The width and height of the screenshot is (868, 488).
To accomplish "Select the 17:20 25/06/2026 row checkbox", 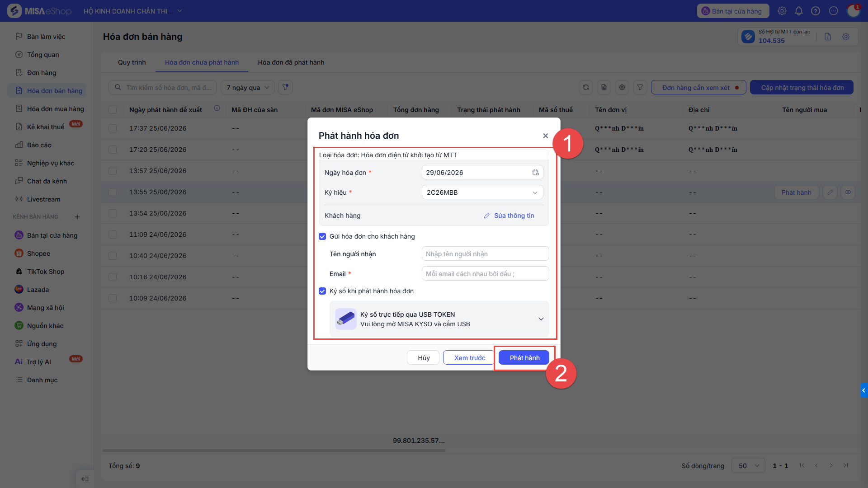I will (113, 150).
